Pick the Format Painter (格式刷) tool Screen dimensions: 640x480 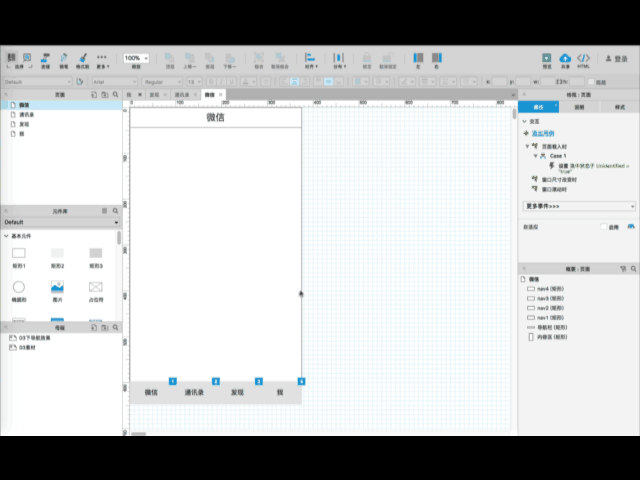coord(82,60)
